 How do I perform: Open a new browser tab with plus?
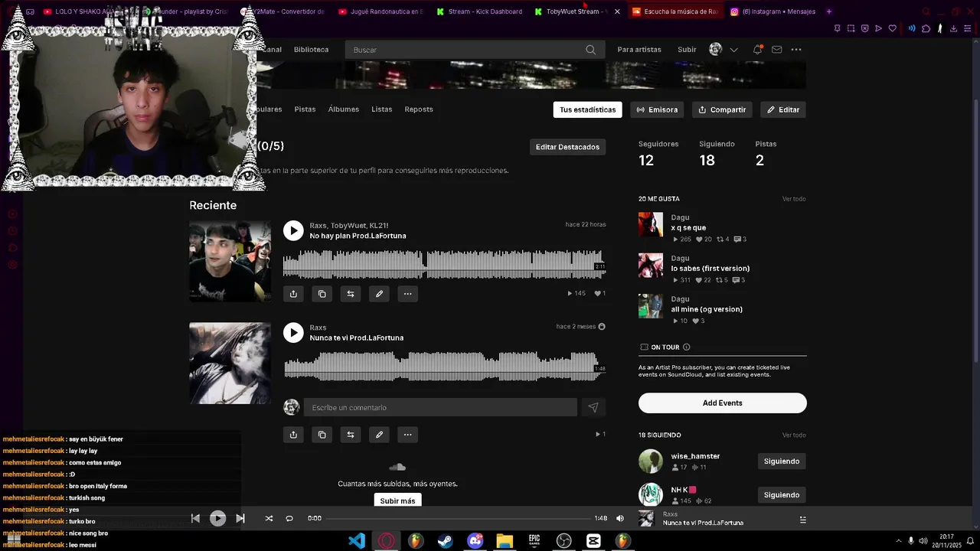coord(829,11)
